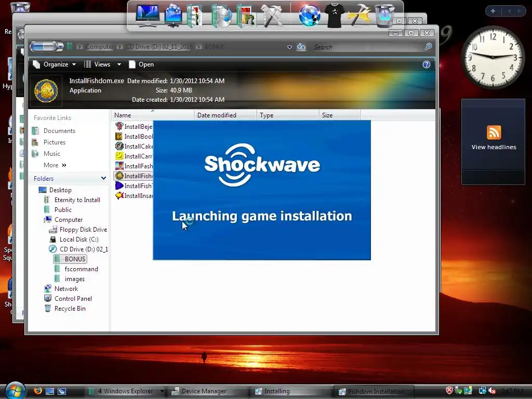Sort by Date modified column
This screenshot has height=399, width=532.
click(225, 115)
